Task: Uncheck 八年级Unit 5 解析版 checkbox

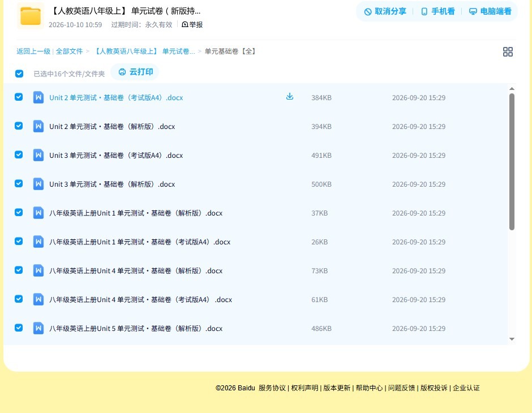Action: (19, 328)
